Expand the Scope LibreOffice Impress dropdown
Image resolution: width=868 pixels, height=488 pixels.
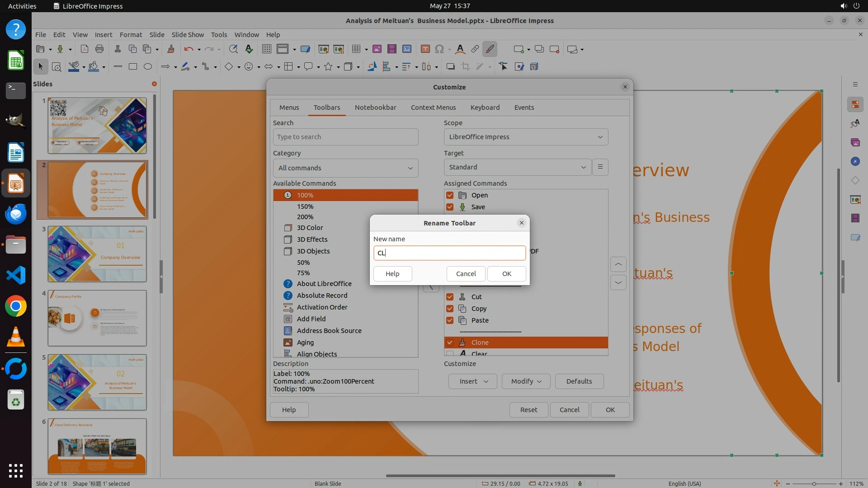click(x=526, y=137)
